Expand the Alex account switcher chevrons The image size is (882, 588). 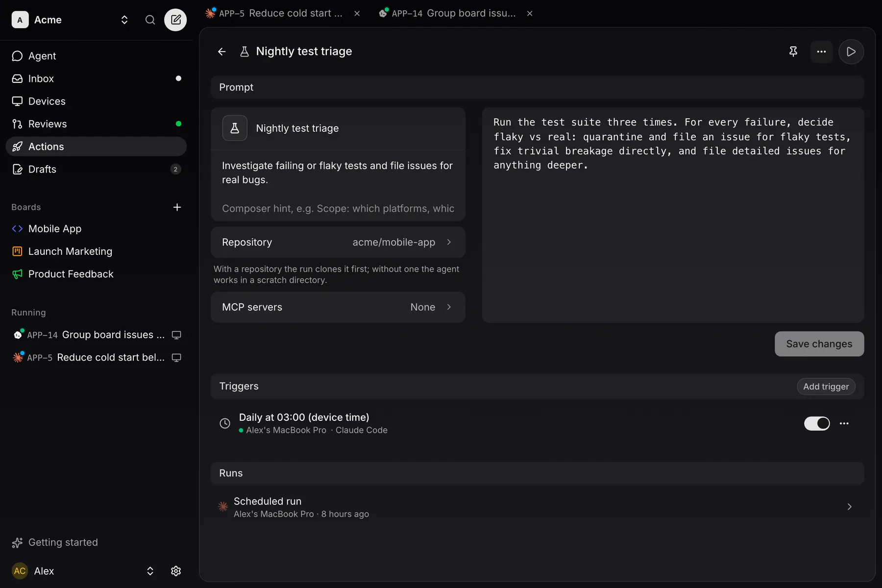(x=150, y=571)
